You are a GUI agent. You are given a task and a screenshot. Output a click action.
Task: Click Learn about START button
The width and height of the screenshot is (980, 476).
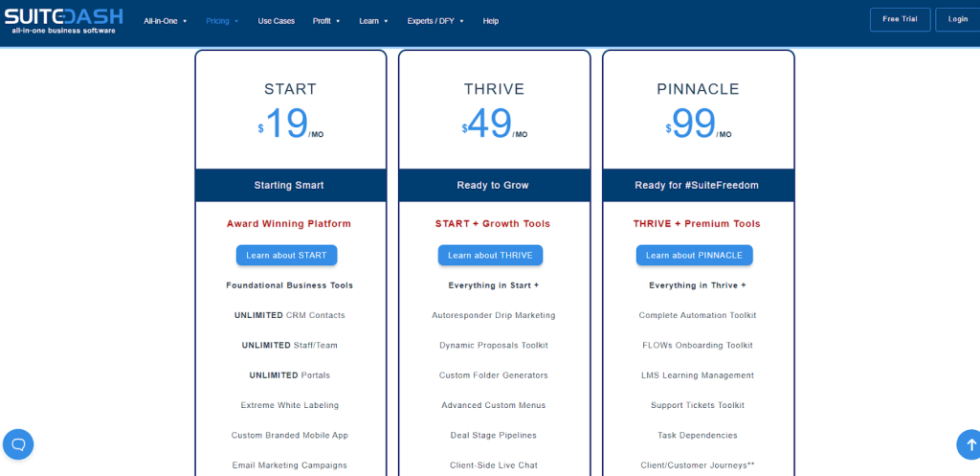pos(286,255)
